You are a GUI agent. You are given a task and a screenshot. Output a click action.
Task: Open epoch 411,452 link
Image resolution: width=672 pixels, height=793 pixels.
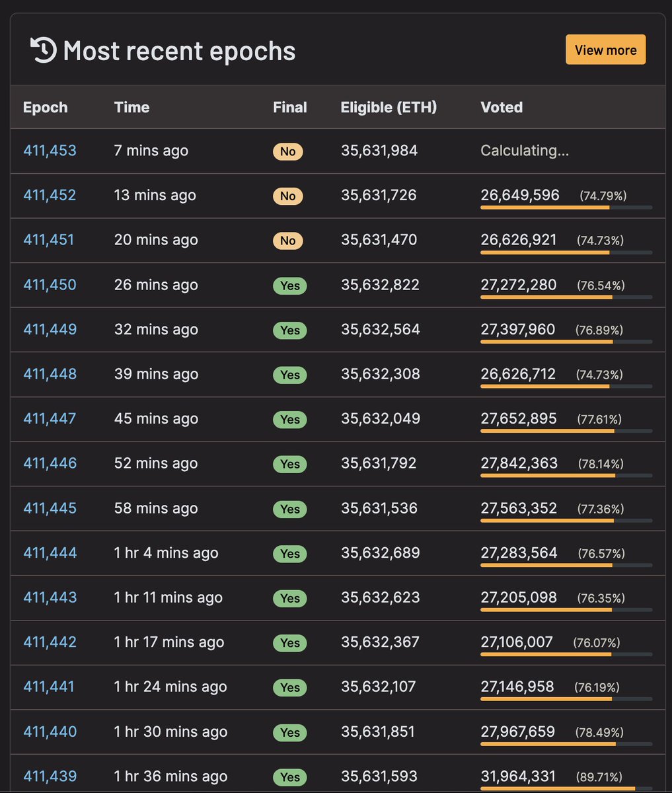[x=50, y=196]
